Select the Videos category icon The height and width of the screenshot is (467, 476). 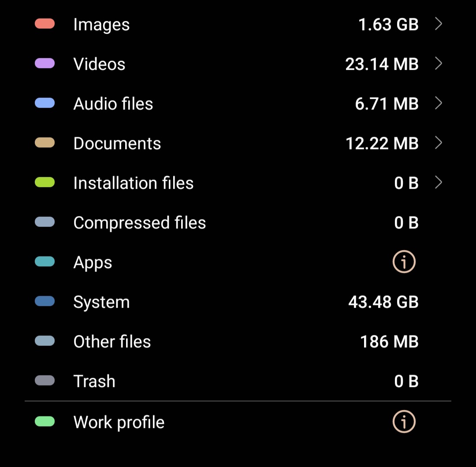(45, 63)
